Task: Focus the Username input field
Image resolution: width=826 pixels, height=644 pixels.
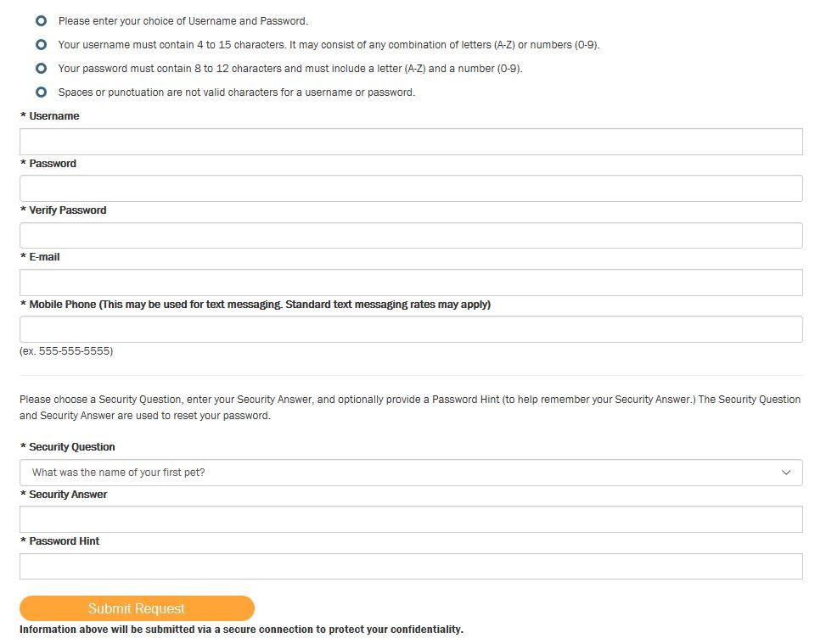Action: (x=411, y=142)
